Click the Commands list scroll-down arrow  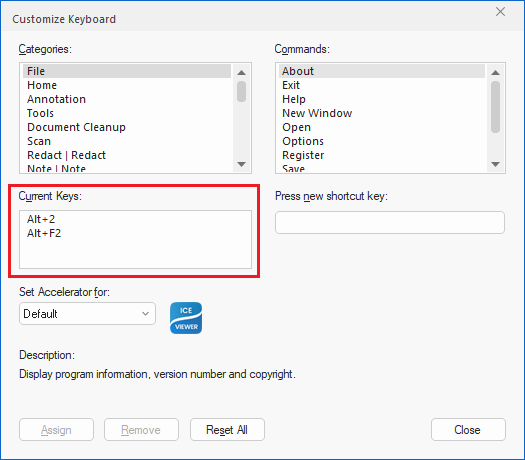coord(496,164)
